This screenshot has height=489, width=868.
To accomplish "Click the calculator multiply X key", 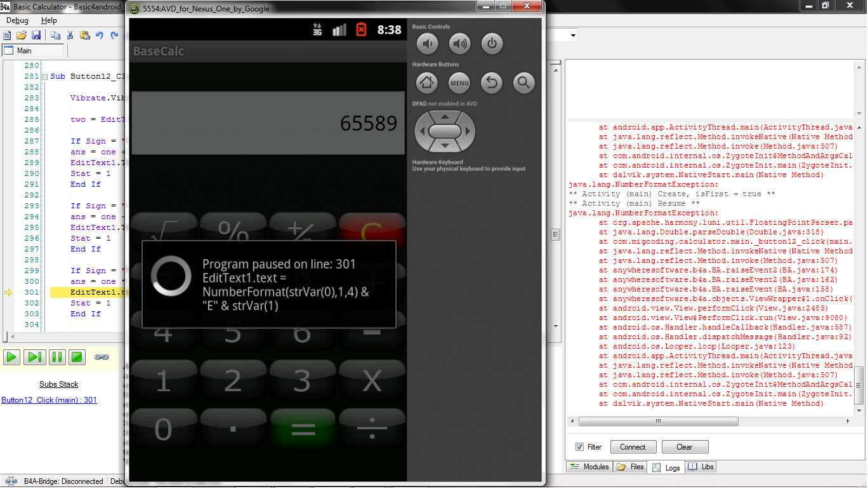I will 372,381.
